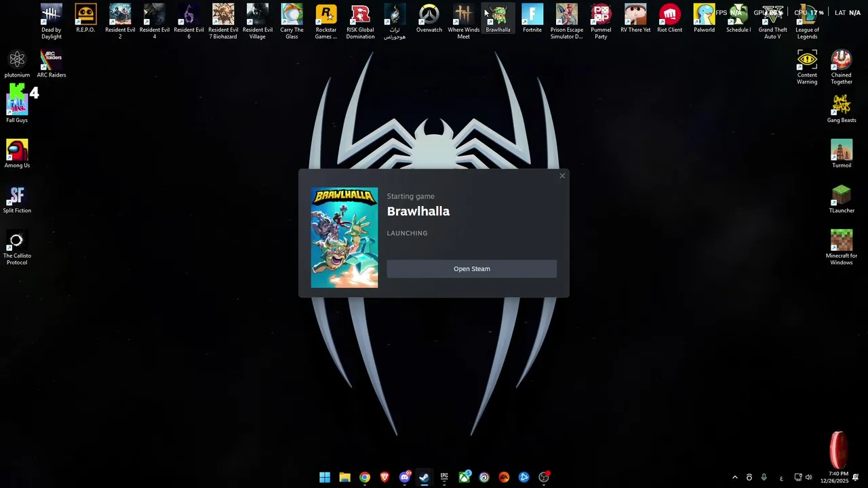Select the plutonium desktop icon
868x488 pixels.
click(17, 64)
